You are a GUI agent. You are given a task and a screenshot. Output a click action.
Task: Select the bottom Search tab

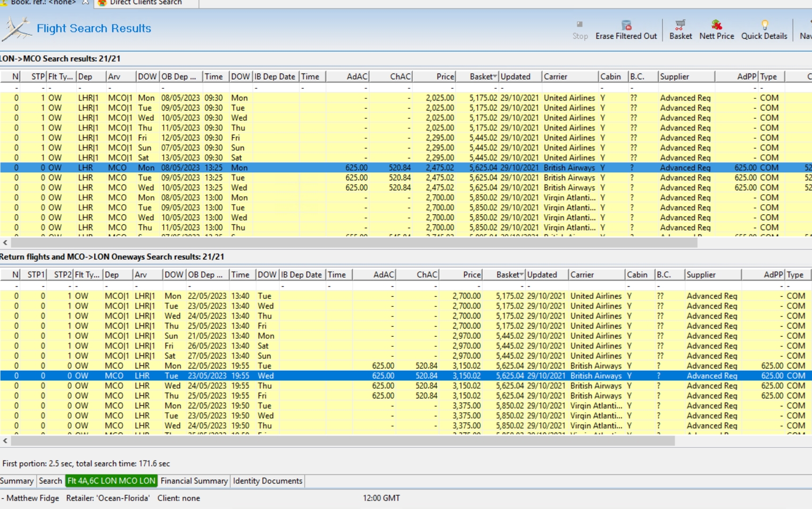tap(51, 481)
